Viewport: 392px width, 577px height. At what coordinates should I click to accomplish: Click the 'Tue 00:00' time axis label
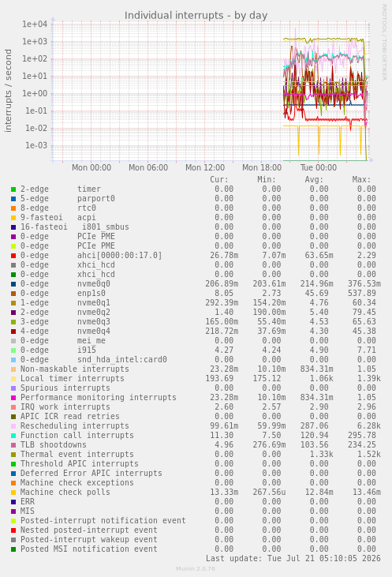[x=319, y=168]
